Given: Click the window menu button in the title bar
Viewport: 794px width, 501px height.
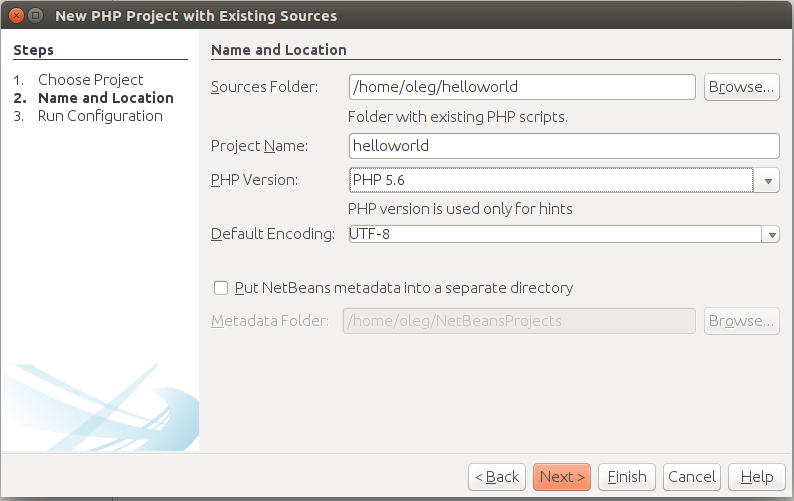Looking at the screenshot, I should pos(35,15).
